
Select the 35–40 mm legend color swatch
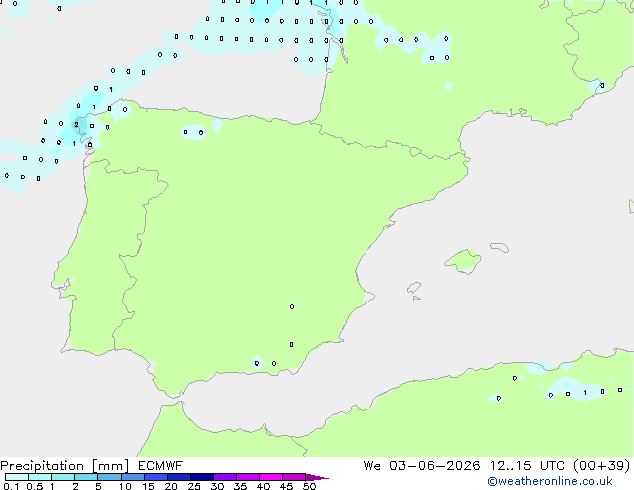[247, 477]
